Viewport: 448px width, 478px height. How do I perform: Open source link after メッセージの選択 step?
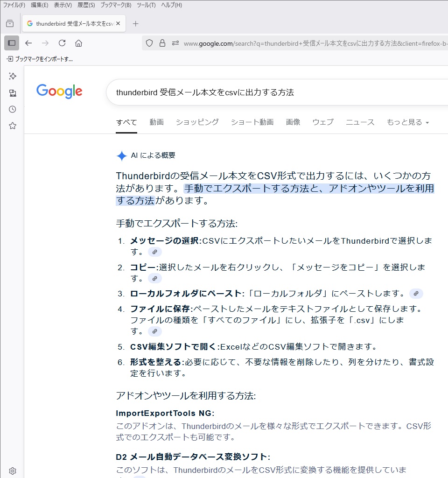pos(155,252)
